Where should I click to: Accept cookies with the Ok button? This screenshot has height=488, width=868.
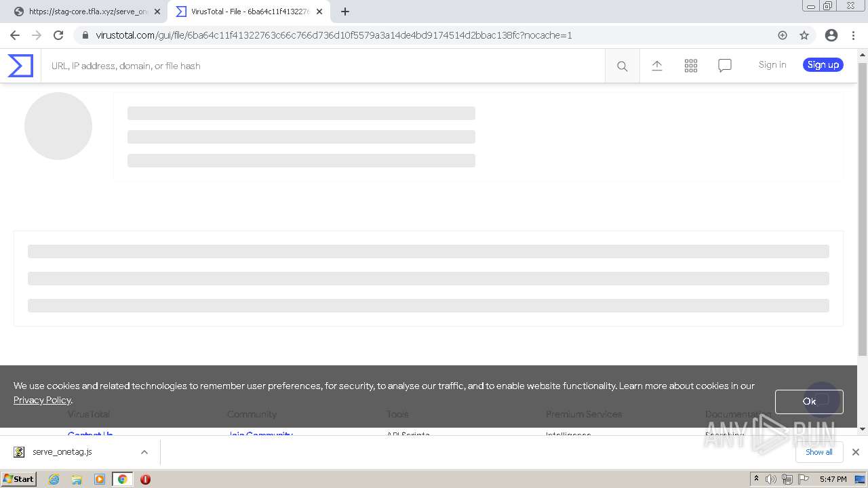click(809, 401)
